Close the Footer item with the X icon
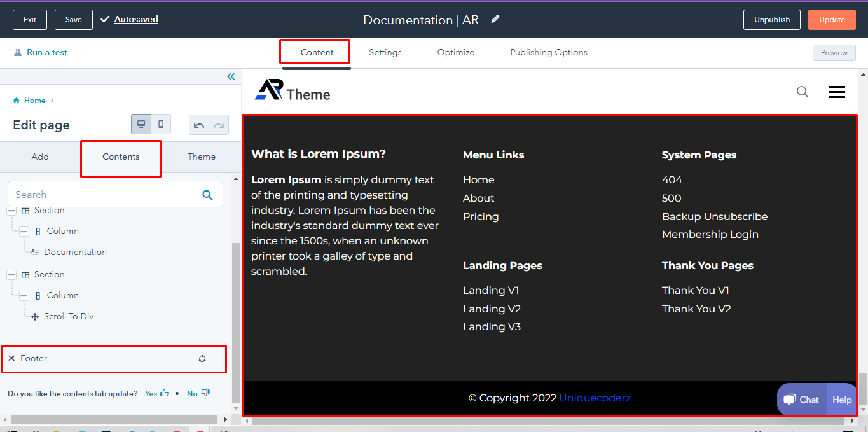This screenshot has width=868, height=432. pos(11,359)
